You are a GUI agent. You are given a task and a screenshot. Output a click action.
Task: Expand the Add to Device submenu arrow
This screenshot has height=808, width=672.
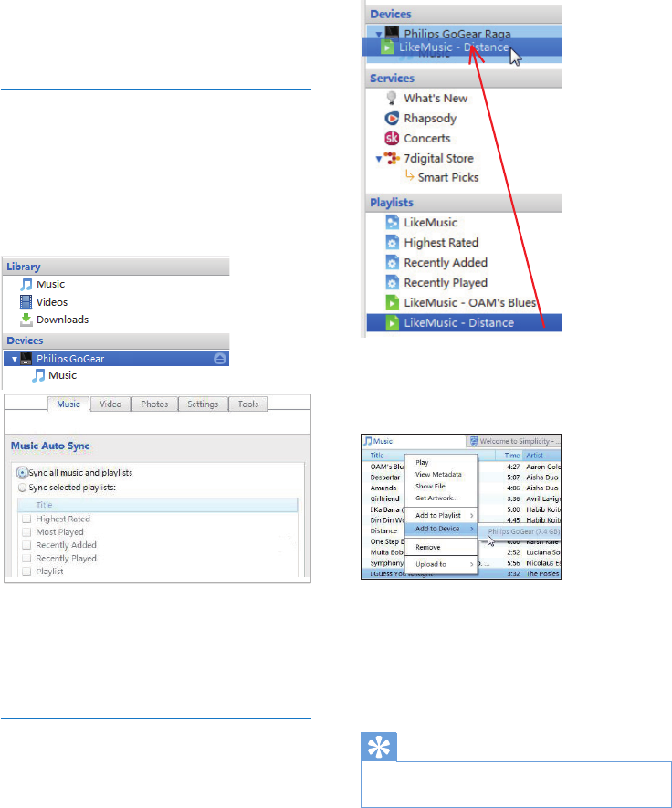point(471,529)
